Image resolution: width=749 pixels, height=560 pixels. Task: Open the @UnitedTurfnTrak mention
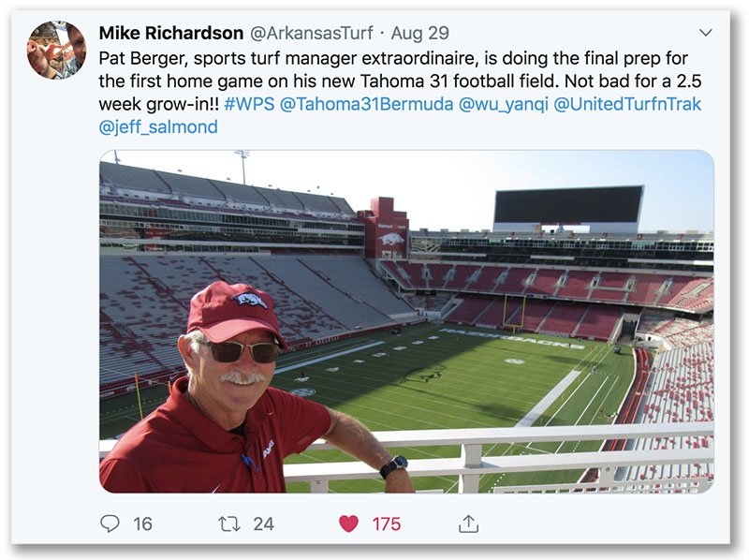pyautogui.click(x=629, y=103)
